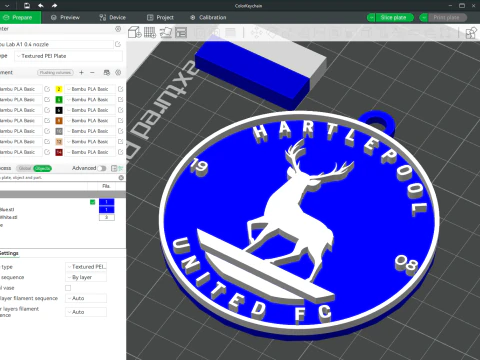Open the gray filament swatch 10
The width and height of the screenshot is (480, 360).
pos(59,131)
